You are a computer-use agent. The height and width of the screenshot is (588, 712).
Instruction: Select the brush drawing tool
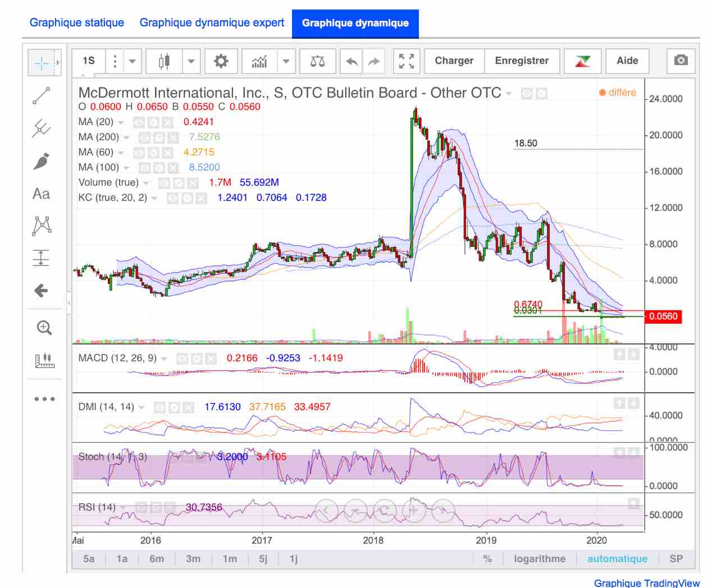42,161
